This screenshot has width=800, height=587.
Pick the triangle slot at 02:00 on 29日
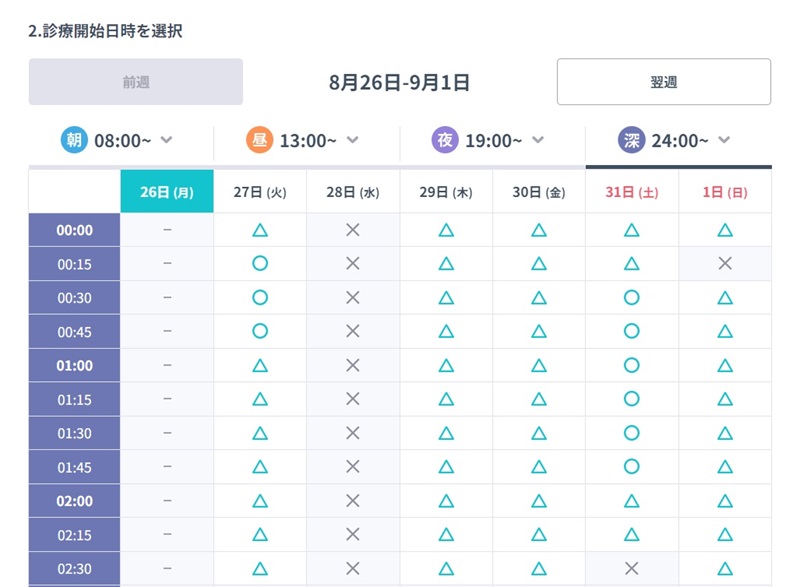446,501
